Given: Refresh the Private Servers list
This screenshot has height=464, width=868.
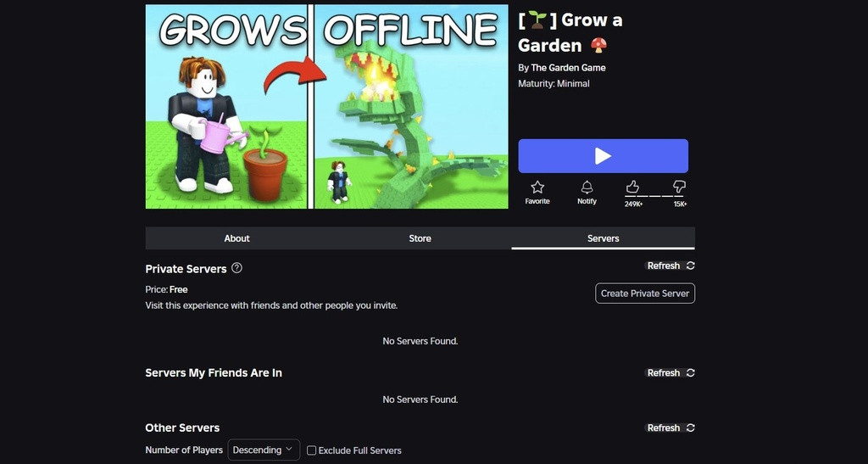Looking at the screenshot, I should [670, 266].
